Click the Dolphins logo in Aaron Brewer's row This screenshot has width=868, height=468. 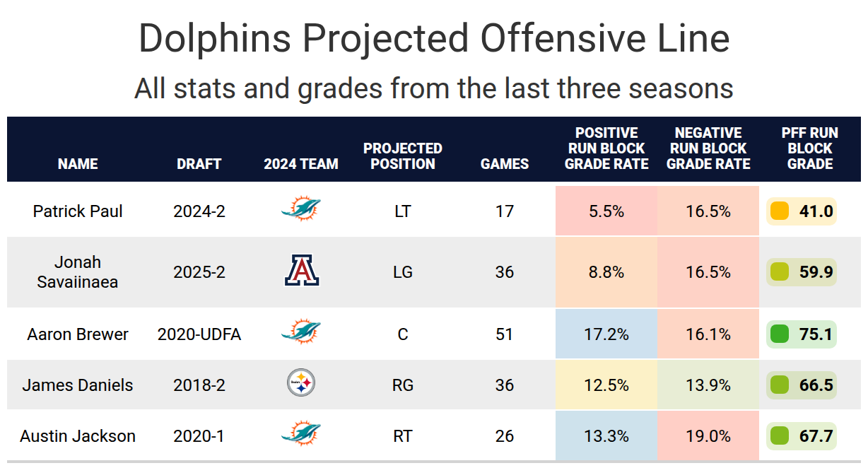301,333
